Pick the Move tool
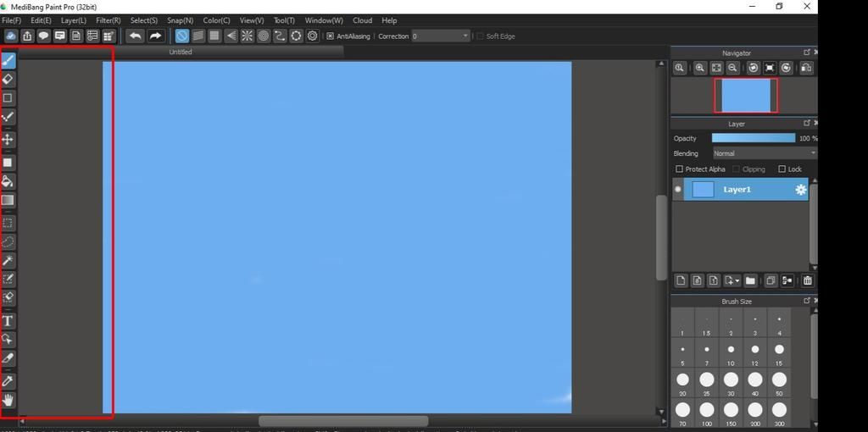 click(x=8, y=140)
